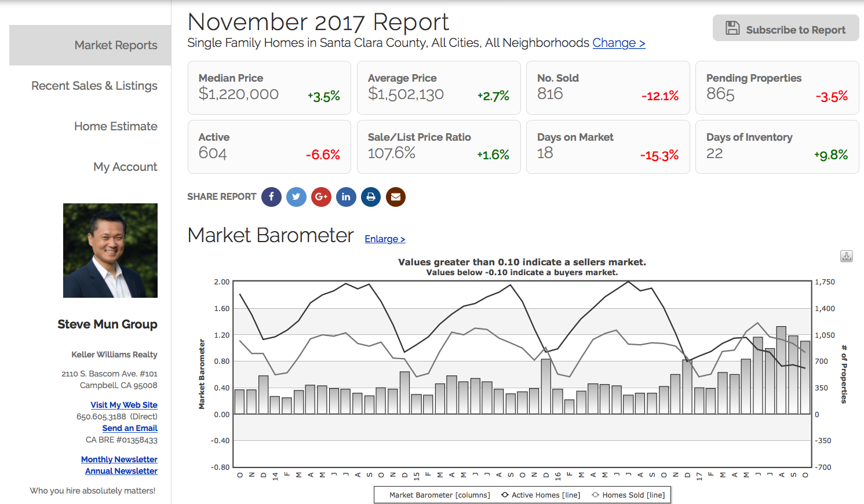Click the phone number 650.605.3188
This screenshot has height=504, width=864.
click(101, 417)
